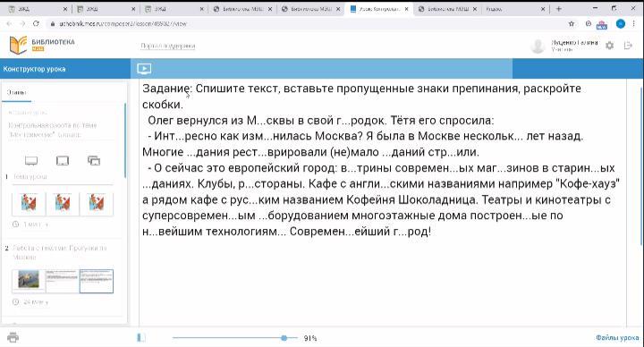
Task: Select the middle text slide thumbnail in stage 2
Action: 63,281
